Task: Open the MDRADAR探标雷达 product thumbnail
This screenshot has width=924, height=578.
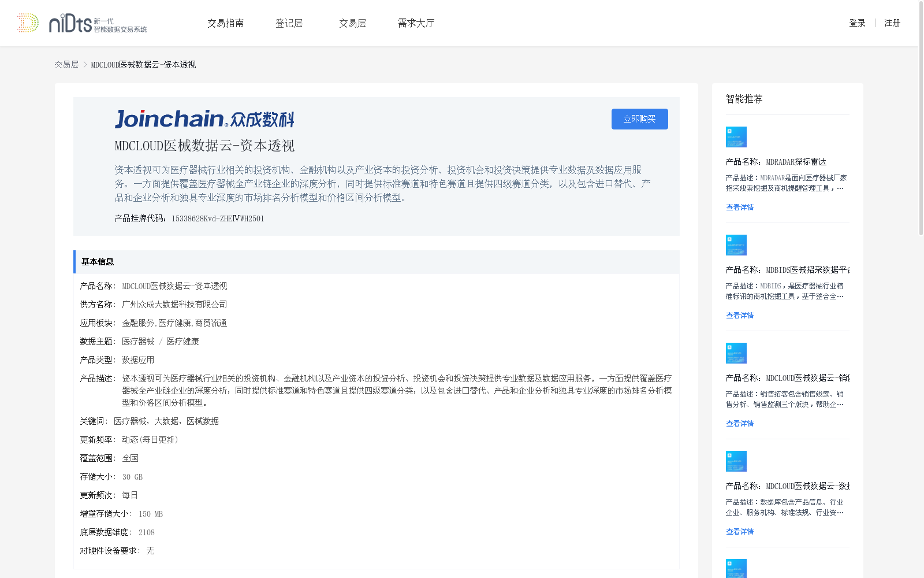Action: pos(736,137)
